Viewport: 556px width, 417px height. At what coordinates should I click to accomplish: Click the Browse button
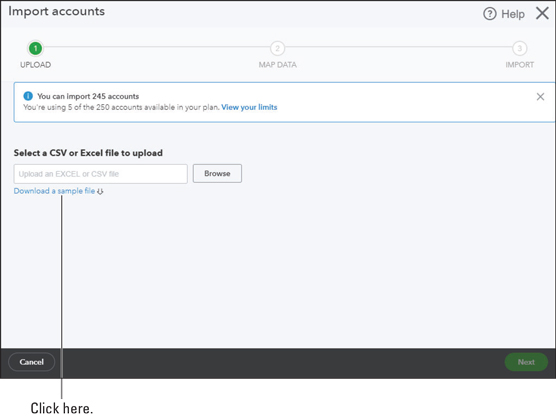point(217,173)
